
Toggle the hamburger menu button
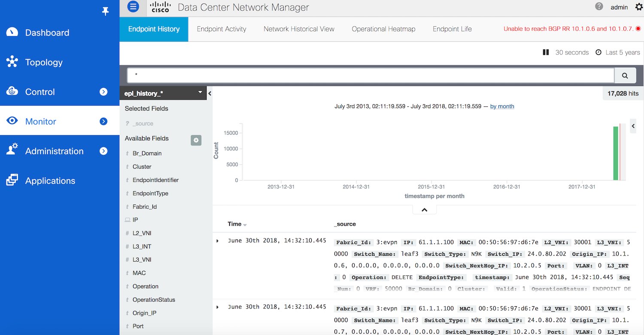click(x=133, y=6)
